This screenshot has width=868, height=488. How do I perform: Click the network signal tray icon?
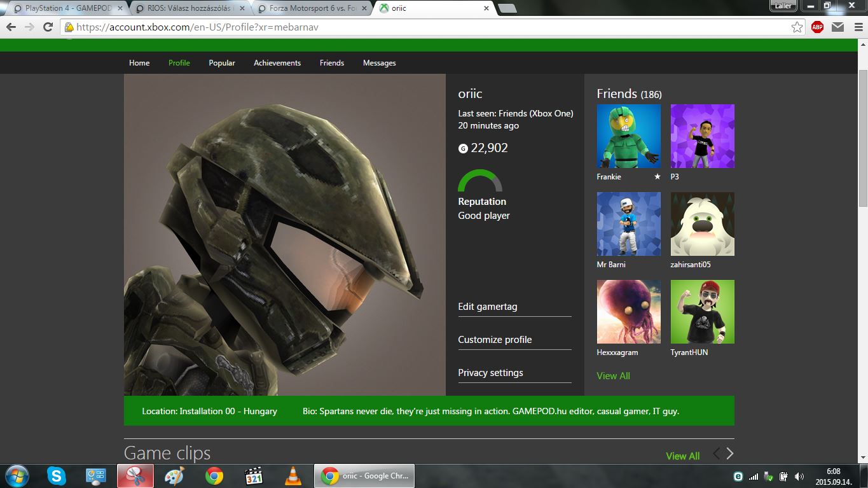754,476
